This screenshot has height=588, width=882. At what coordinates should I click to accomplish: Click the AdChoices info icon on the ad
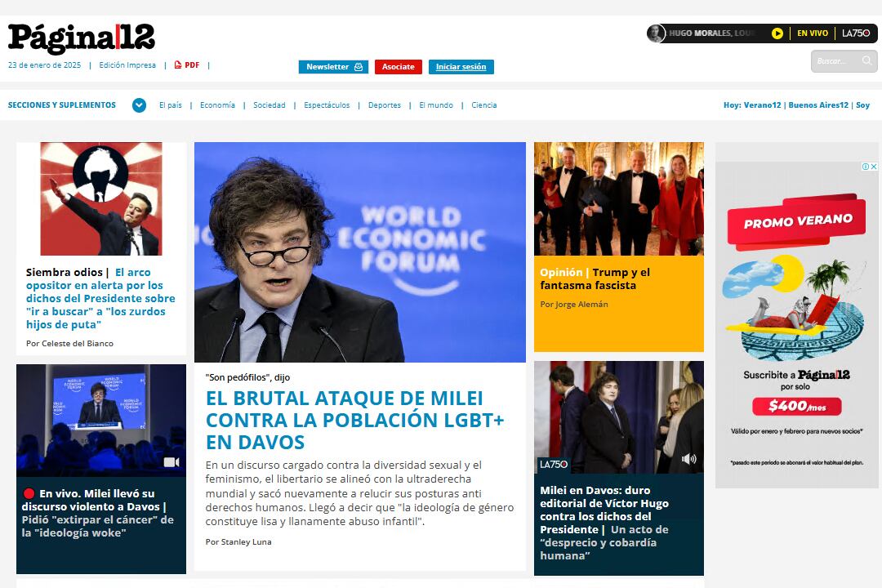point(866,167)
